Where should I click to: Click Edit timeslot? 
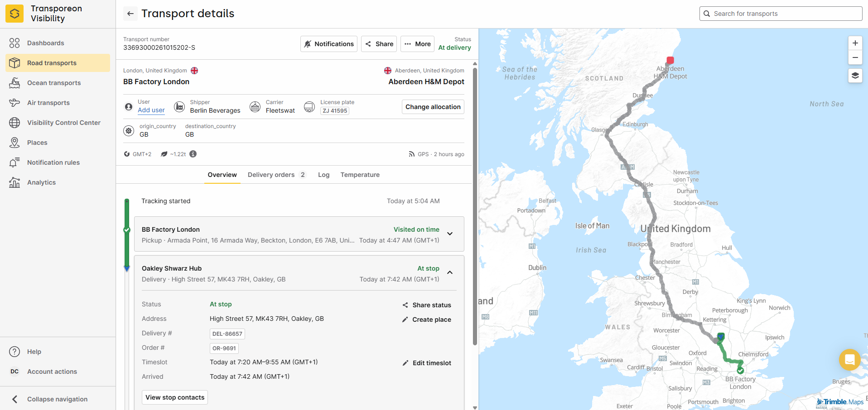tap(427, 363)
